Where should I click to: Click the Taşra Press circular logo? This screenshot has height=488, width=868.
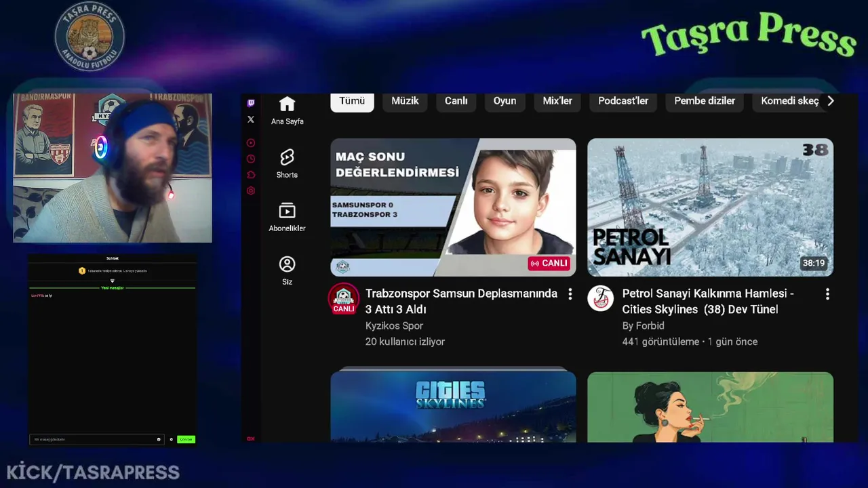(90, 37)
